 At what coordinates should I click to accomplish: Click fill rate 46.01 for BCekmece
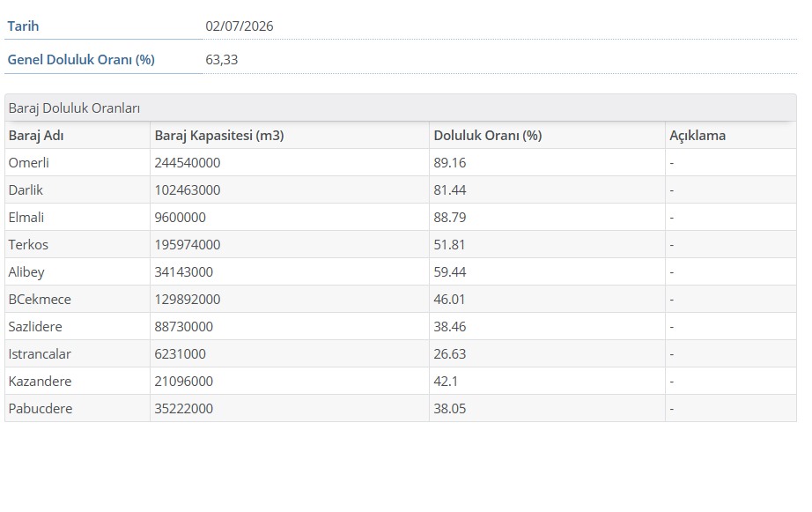click(449, 299)
